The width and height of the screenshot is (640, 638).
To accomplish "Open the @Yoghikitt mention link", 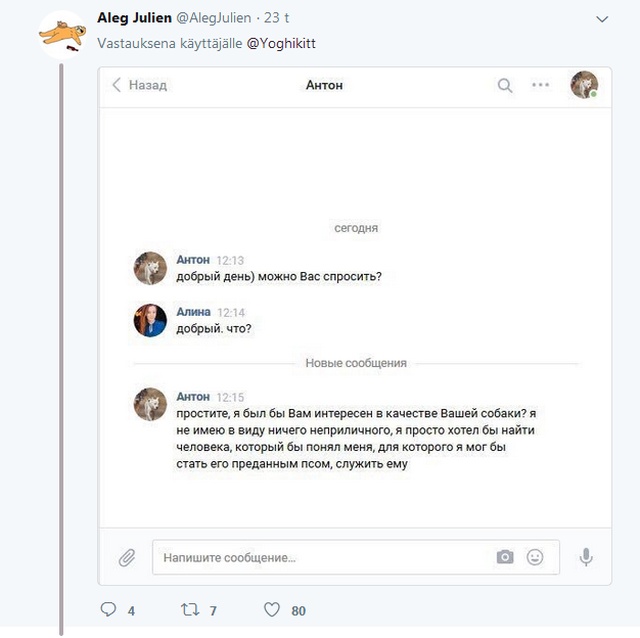I will tap(281, 43).
